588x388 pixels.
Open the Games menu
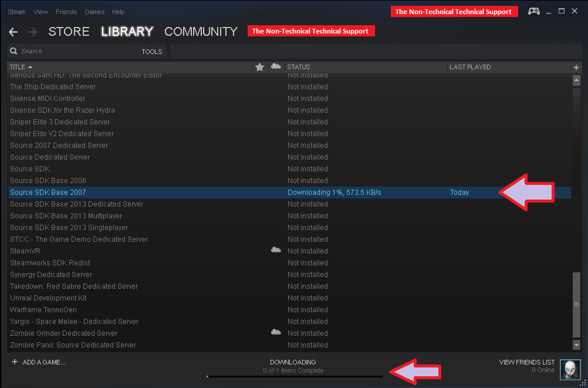pos(94,12)
